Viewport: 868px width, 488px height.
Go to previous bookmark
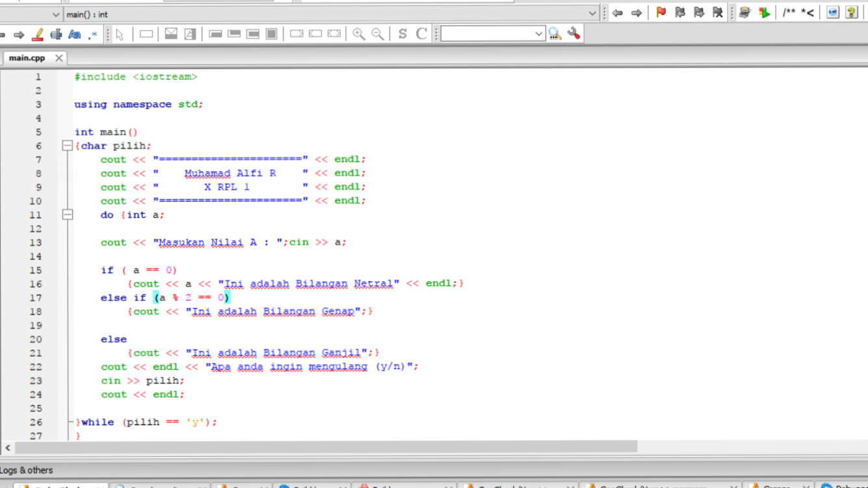pos(680,12)
